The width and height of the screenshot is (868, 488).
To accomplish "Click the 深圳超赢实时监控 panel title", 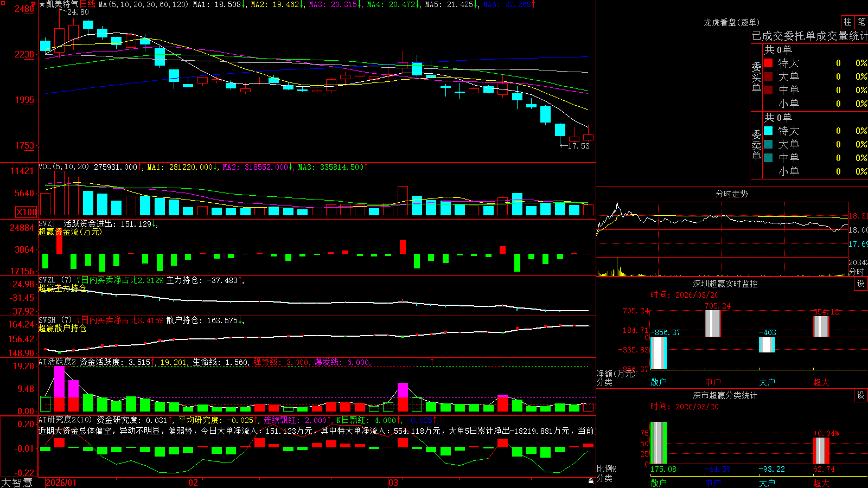I will pyautogui.click(x=725, y=284).
